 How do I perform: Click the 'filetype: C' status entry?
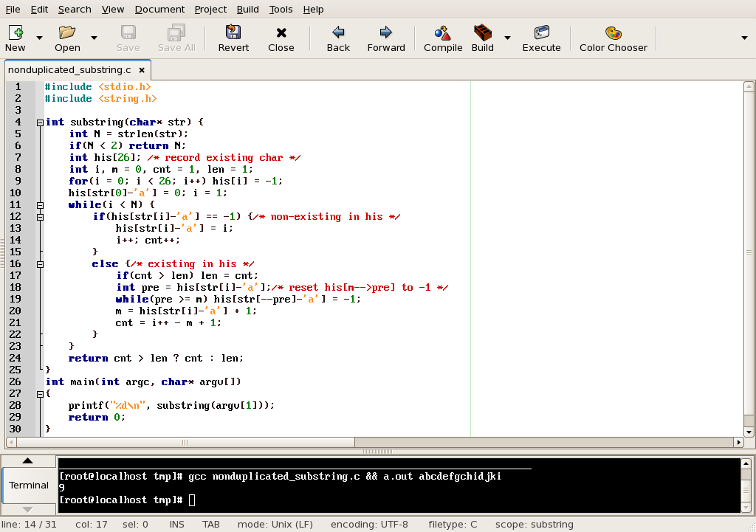(x=453, y=525)
